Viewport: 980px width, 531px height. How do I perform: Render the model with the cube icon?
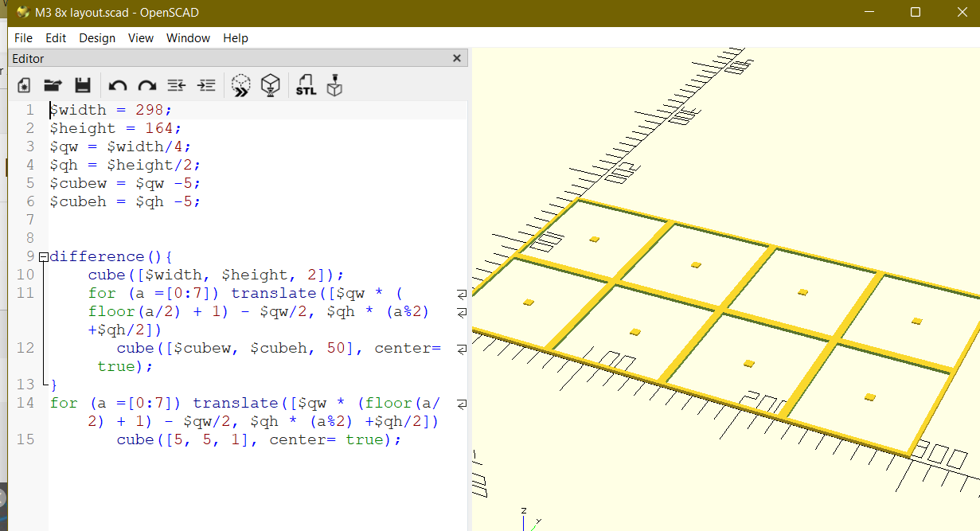(271, 85)
